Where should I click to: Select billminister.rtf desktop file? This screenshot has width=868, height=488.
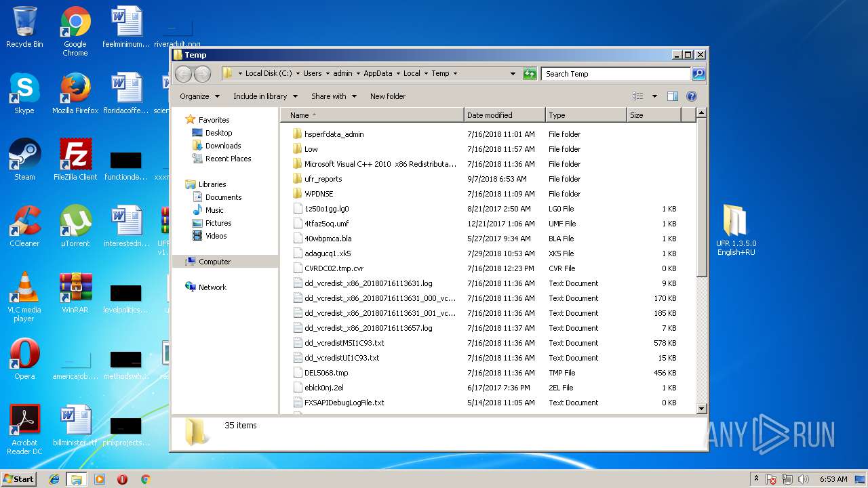coord(75,426)
